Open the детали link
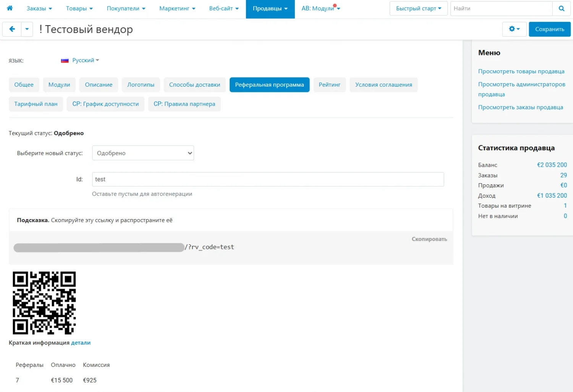Viewport: 573px width, 392px height. pos(81,343)
